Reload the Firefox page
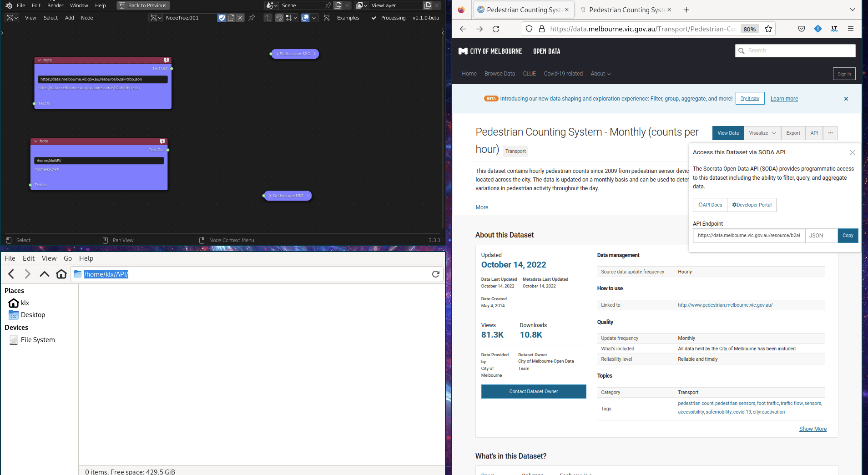Viewport: 868px width, 475px height. (x=496, y=29)
